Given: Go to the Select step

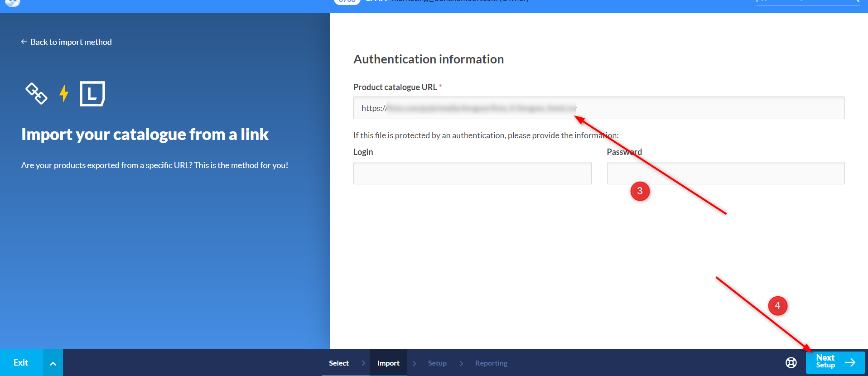Looking at the screenshot, I should 338,363.
